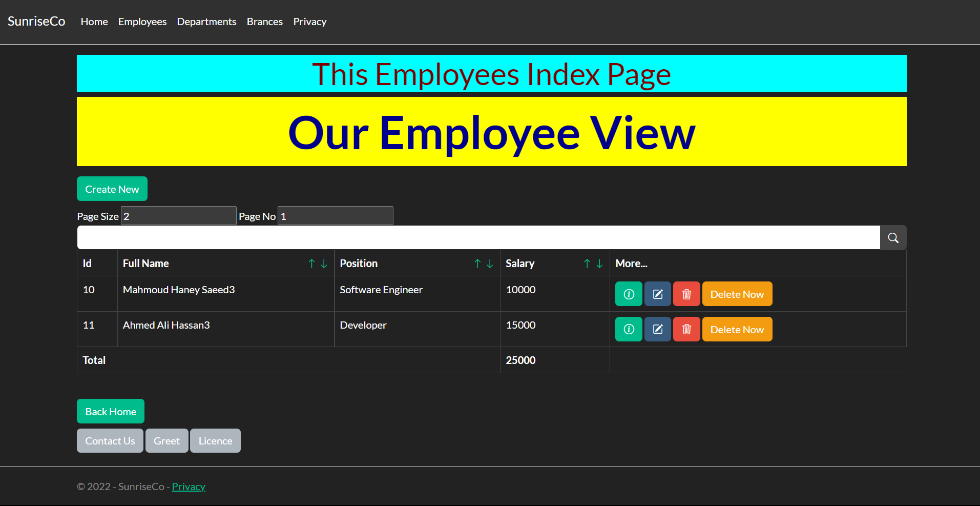Viewport: 980px width, 506px height.
Task: Sort Position column ascending with up arrow
Action: click(x=477, y=264)
